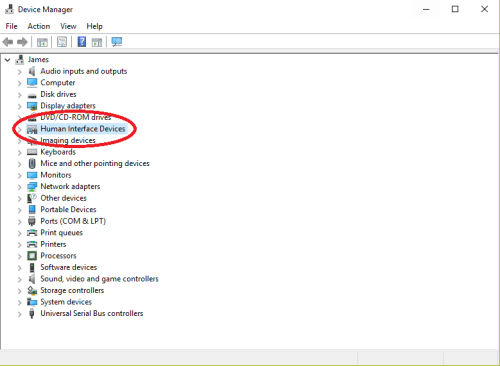Expand the Keyboards category
This screenshot has height=366, width=500.
[x=20, y=153]
